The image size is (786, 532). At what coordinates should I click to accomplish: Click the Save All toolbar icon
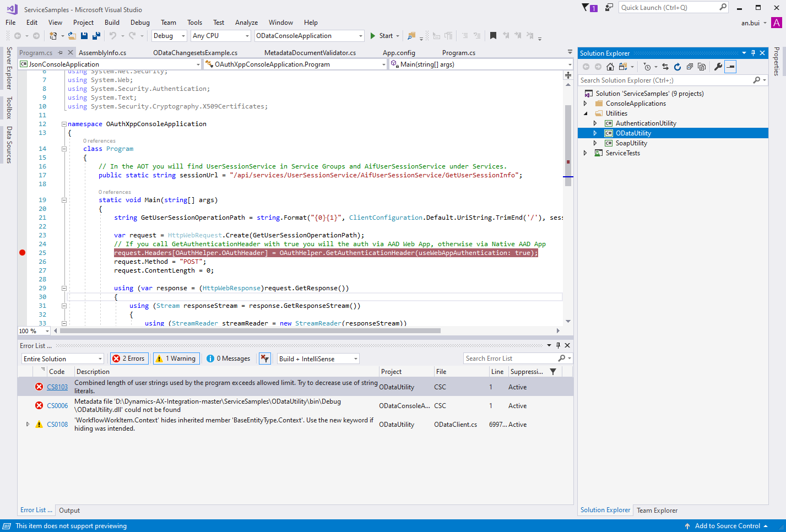[x=96, y=36]
